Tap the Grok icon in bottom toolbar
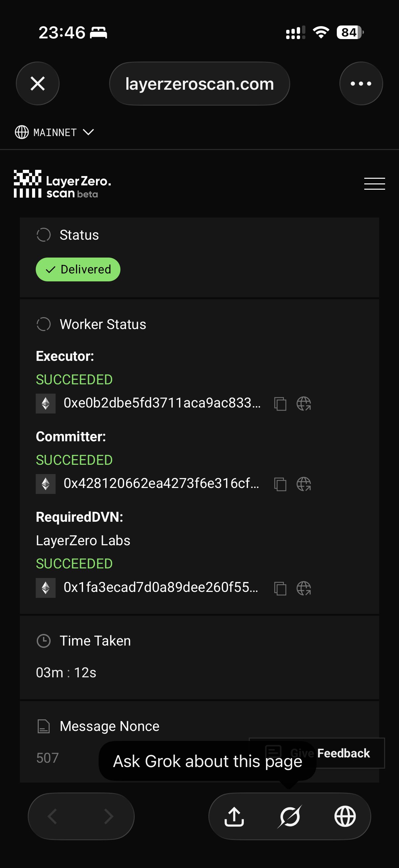 coord(289,816)
